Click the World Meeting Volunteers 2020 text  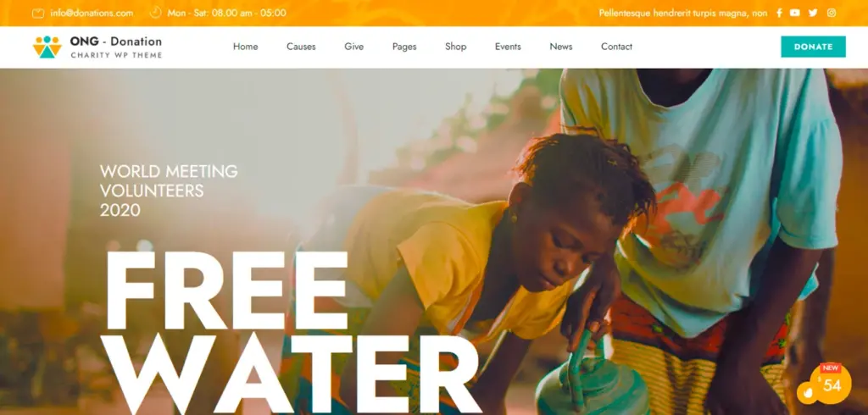click(x=169, y=191)
